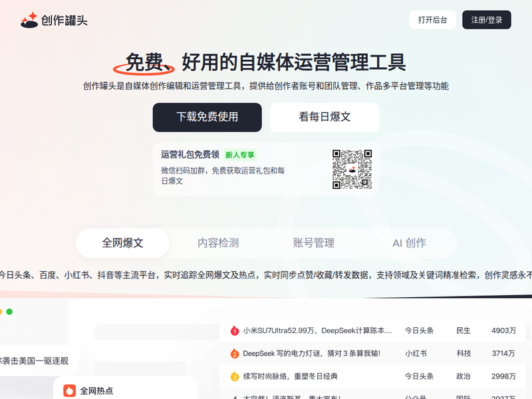The image size is (532, 399).
Task: Click the green window maximize dot
Action: click(x=9, y=311)
